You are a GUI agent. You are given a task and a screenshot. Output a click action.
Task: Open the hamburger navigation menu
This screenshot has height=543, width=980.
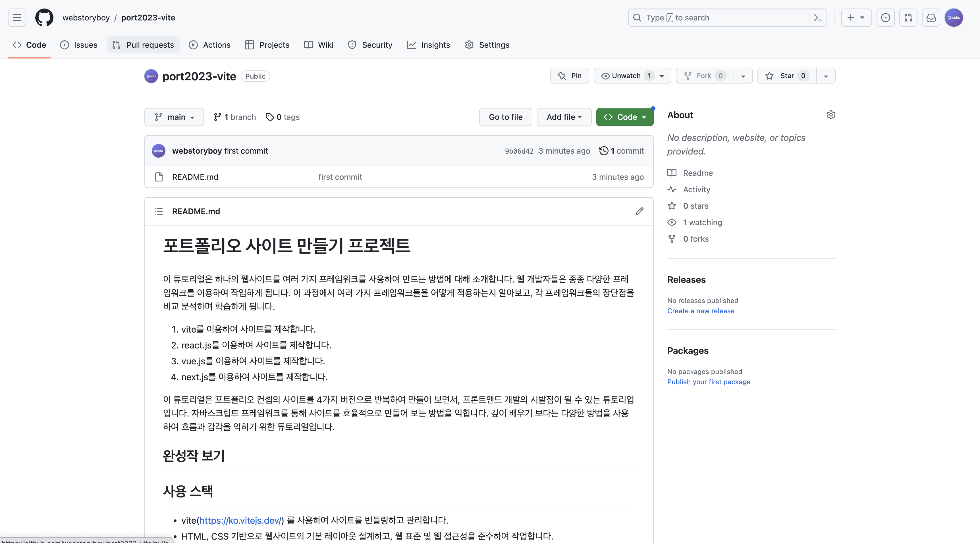[17, 18]
